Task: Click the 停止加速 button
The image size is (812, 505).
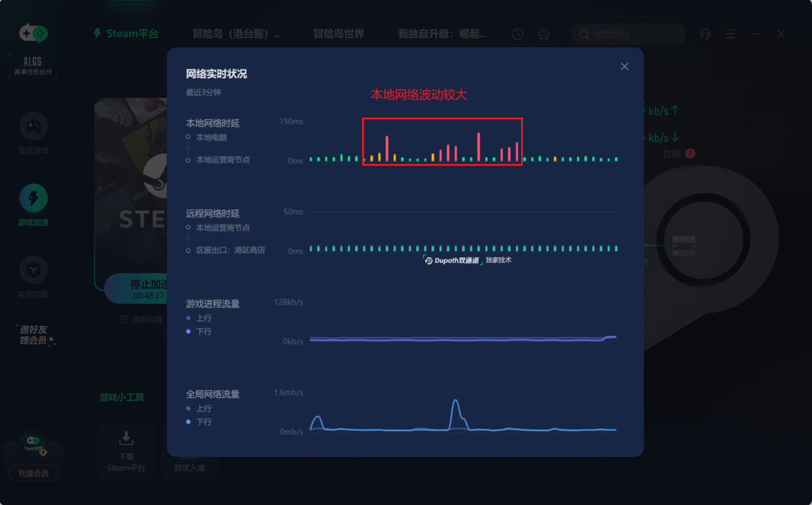Action: 136,288
